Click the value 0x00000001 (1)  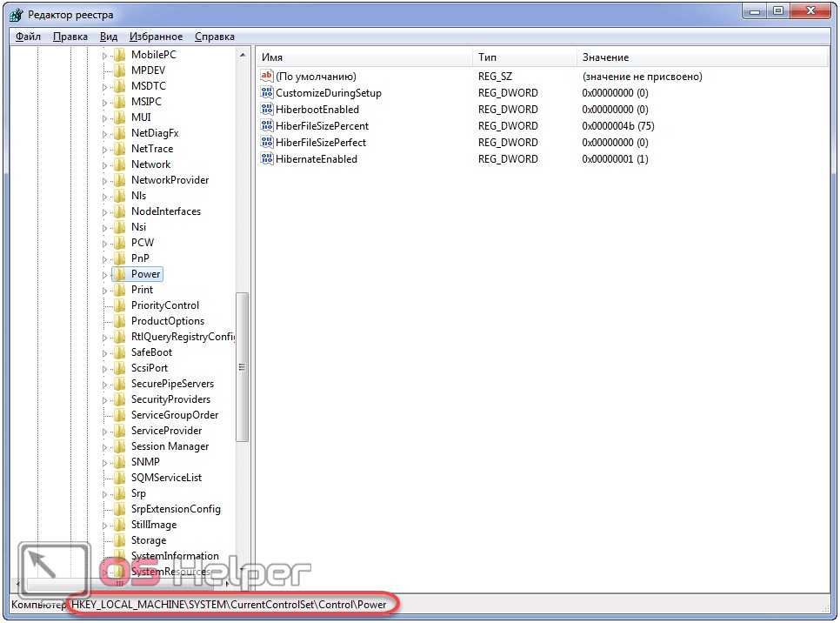click(615, 159)
